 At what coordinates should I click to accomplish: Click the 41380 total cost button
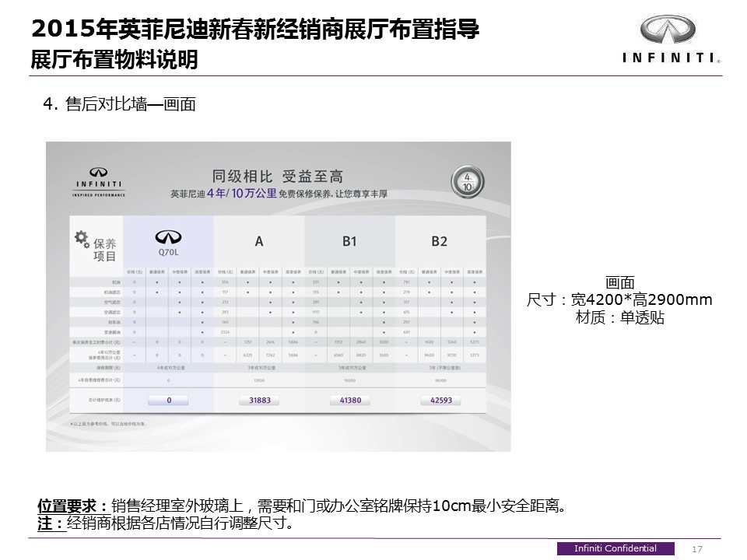coord(349,401)
